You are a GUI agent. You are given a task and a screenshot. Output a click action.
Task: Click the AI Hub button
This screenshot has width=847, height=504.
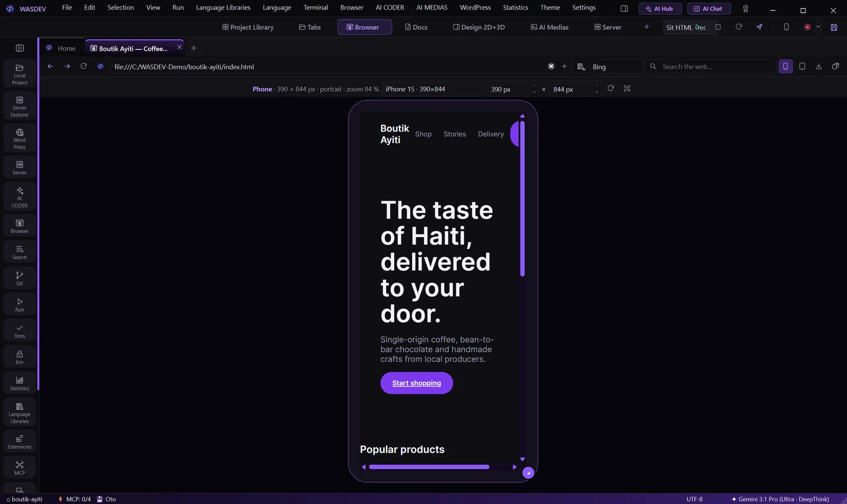(x=660, y=9)
